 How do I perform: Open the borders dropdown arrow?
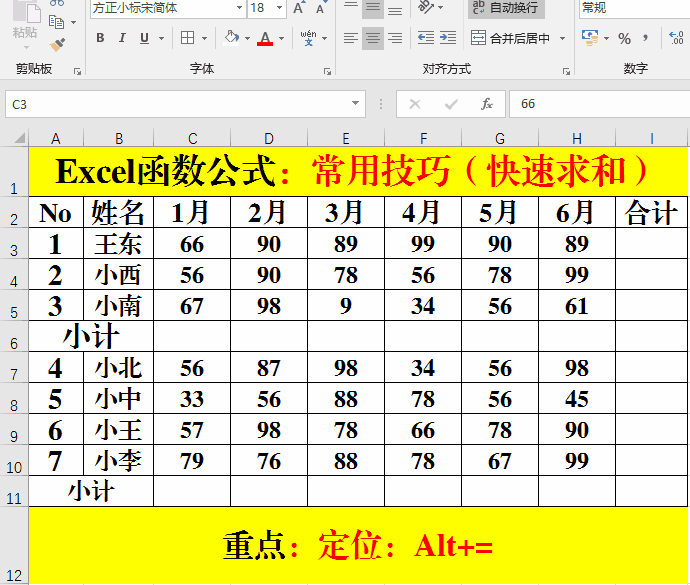coord(204,38)
